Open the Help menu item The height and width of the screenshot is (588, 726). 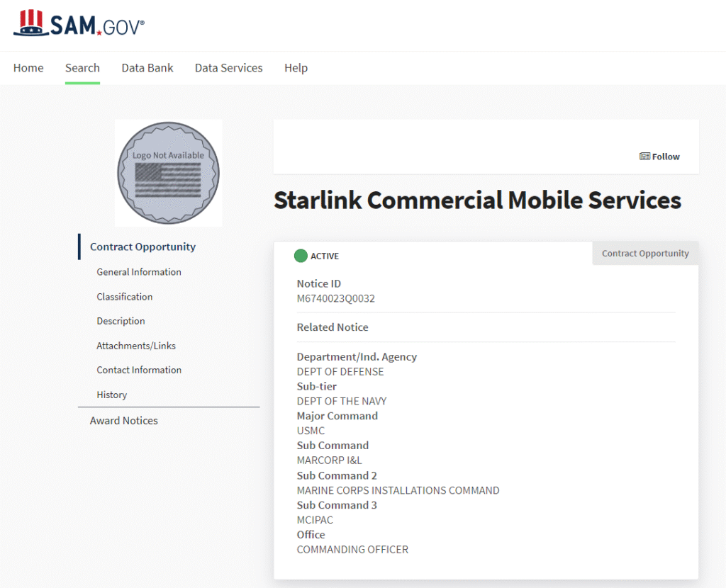pyautogui.click(x=296, y=68)
